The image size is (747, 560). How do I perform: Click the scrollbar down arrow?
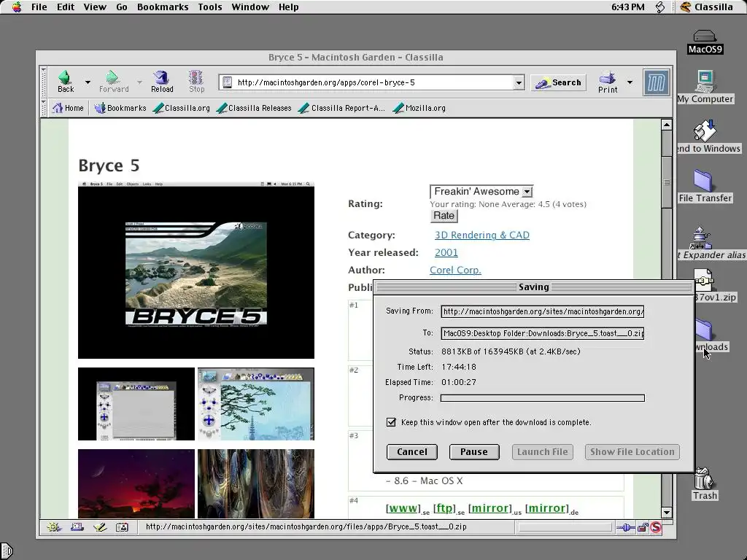[667, 513]
